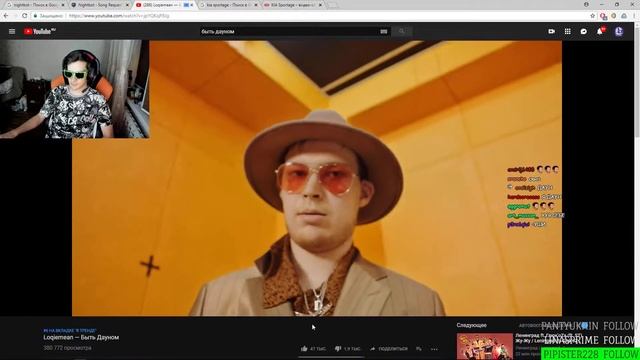Open the YouTube apps grid icon
The image size is (640, 360).
point(568,31)
